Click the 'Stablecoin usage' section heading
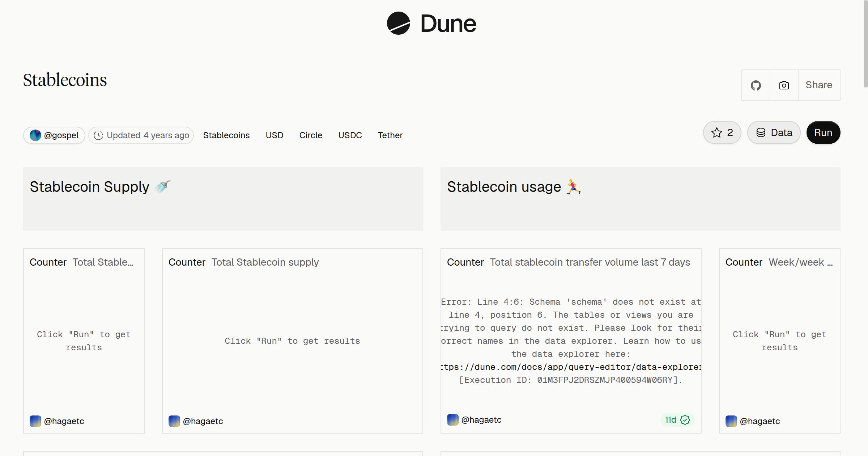 coord(514,187)
